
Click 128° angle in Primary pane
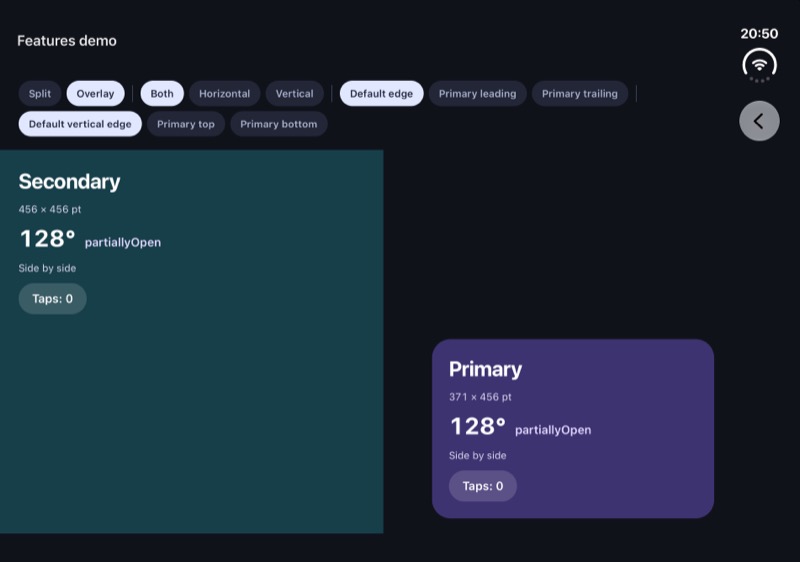(x=478, y=426)
